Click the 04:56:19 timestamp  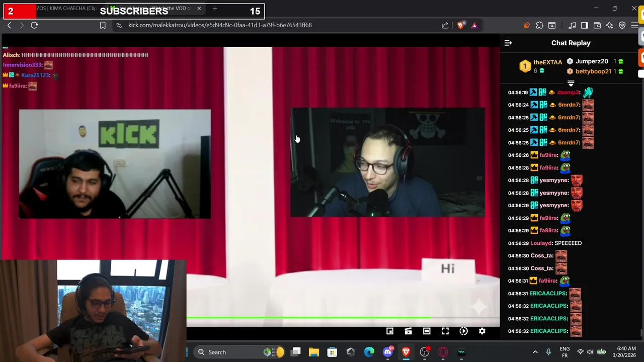point(518,93)
